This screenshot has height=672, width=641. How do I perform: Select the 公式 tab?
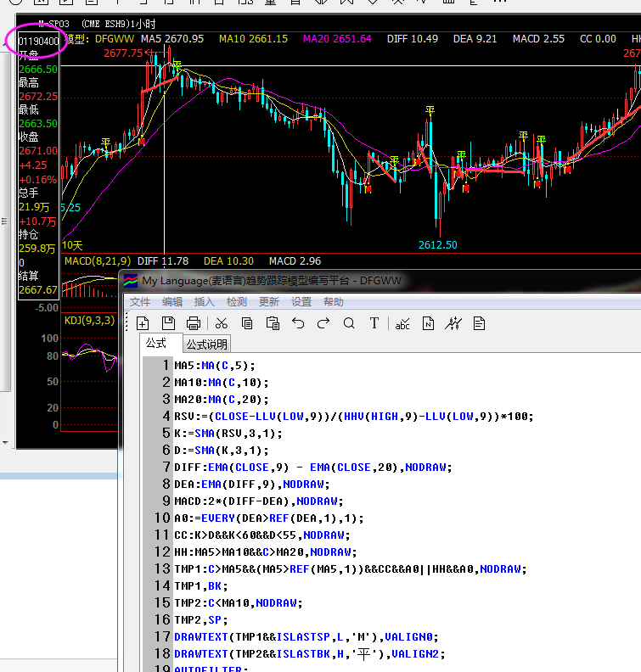(156, 344)
